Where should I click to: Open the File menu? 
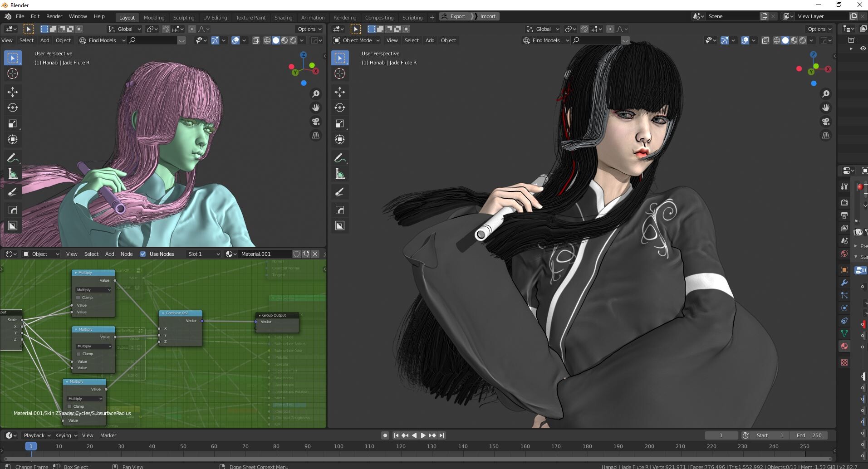[x=20, y=16]
